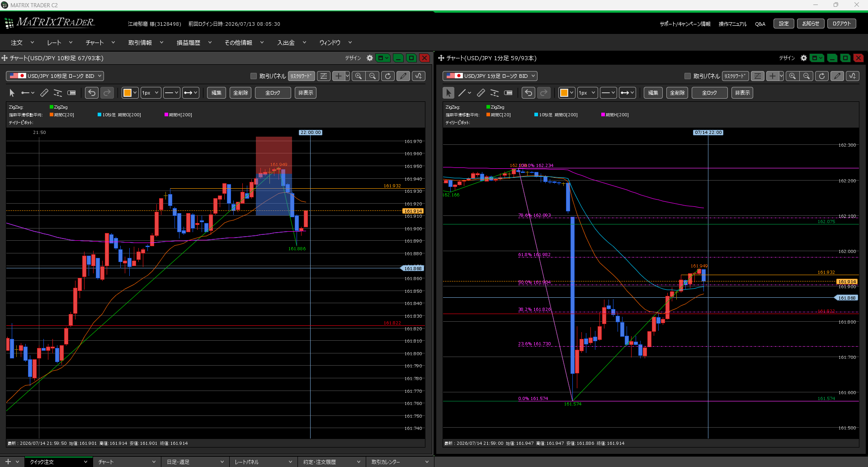Add a new bottom panel tab
Screen dimensions: 868x467
[8, 462]
